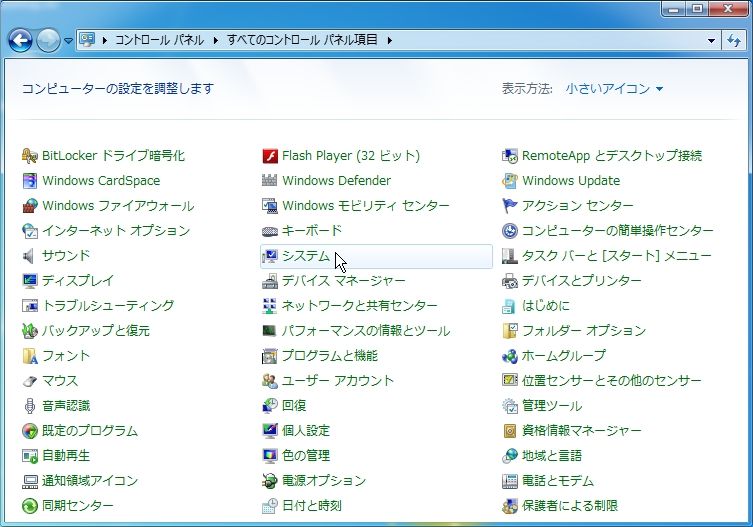The width and height of the screenshot is (753, 527).
Task: Select すべてのコントロール パネル項目 breadcrumb segment
Action: pyautogui.click(x=303, y=40)
